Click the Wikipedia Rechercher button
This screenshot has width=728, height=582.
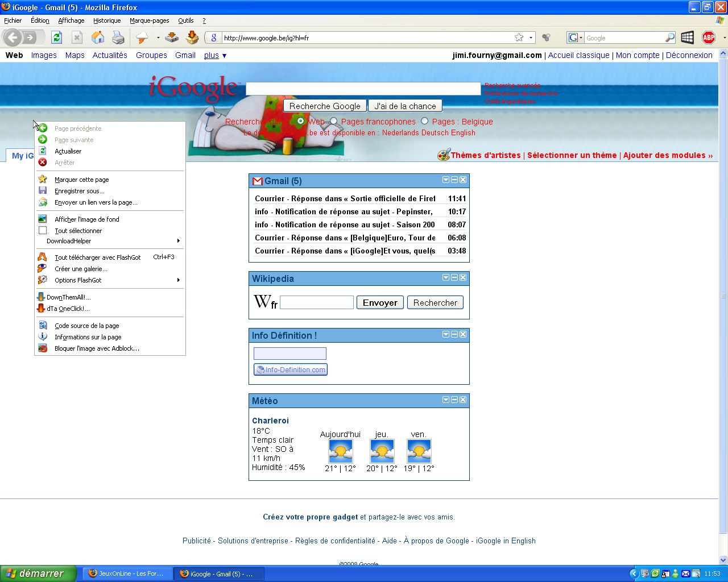pos(435,302)
